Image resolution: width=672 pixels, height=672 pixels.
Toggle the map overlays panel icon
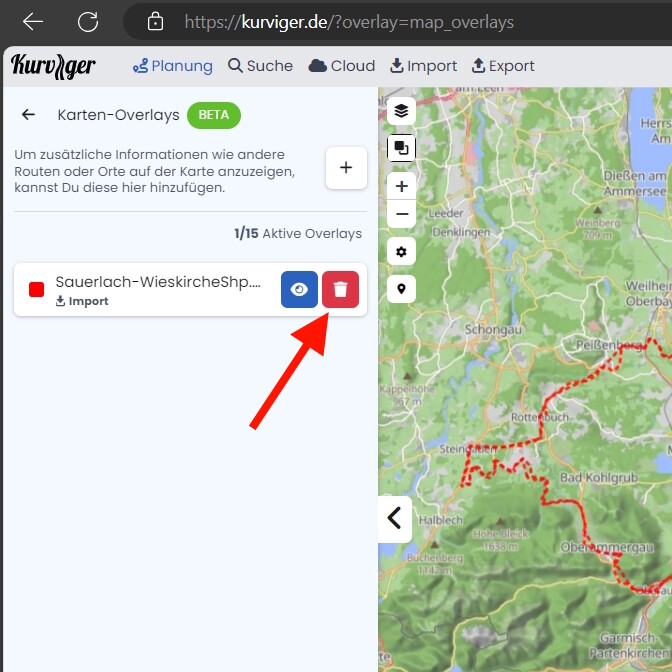[x=401, y=148]
